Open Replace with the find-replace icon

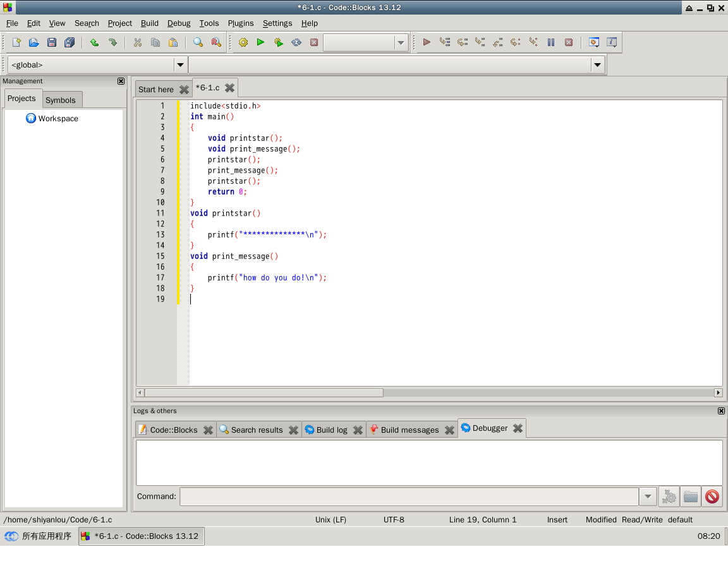point(216,42)
